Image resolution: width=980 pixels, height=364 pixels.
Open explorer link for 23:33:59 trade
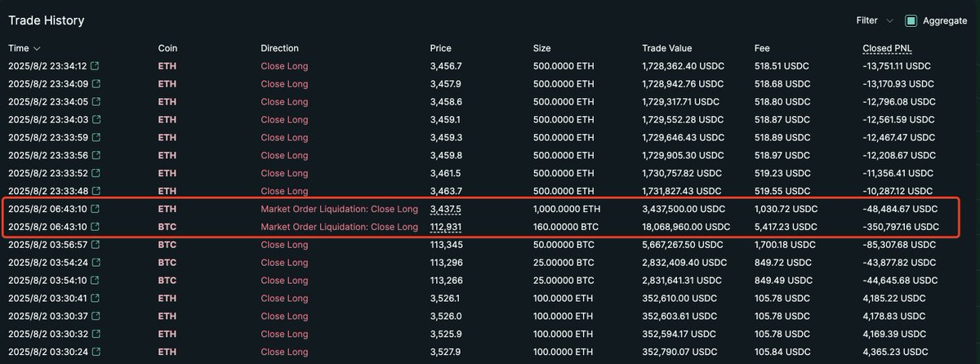[96, 137]
